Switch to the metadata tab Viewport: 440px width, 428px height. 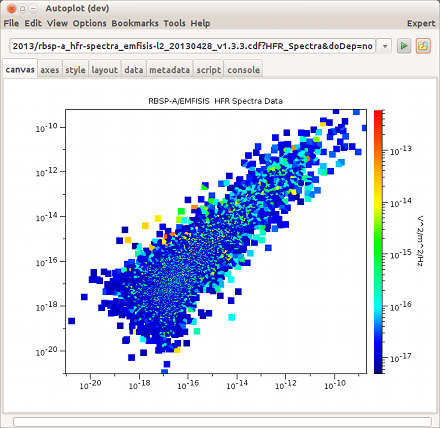(170, 69)
